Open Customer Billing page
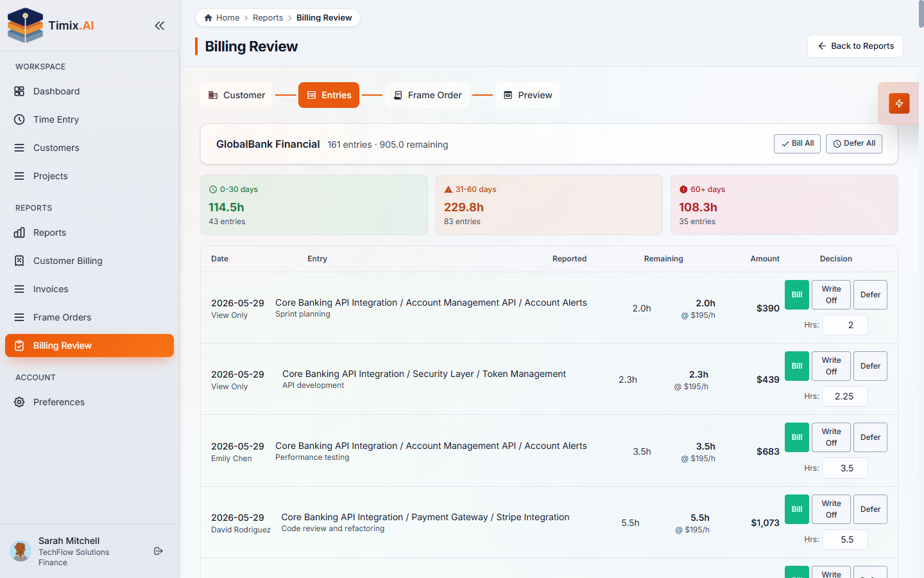 click(89, 261)
